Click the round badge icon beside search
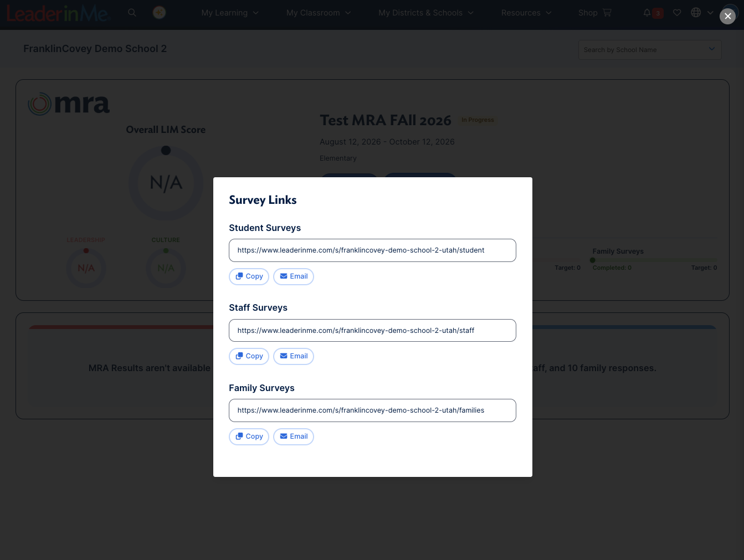Screen dimensions: 744x560 pyautogui.click(x=160, y=12)
